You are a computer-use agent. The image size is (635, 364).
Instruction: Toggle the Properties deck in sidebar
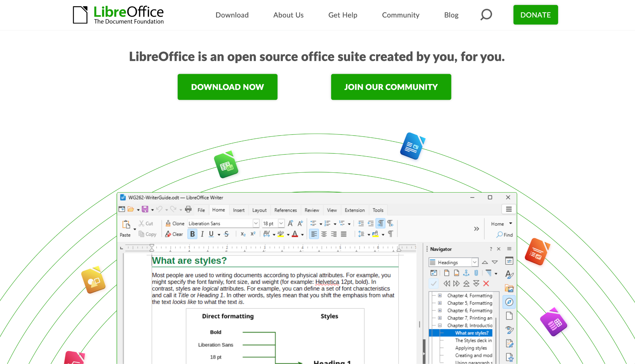point(509,261)
